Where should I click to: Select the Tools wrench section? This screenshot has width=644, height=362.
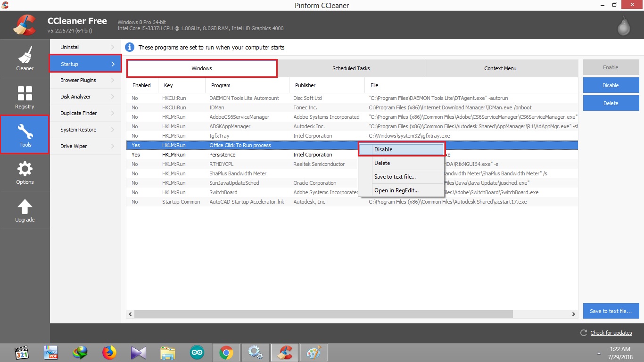pyautogui.click(x=25, y=134)
